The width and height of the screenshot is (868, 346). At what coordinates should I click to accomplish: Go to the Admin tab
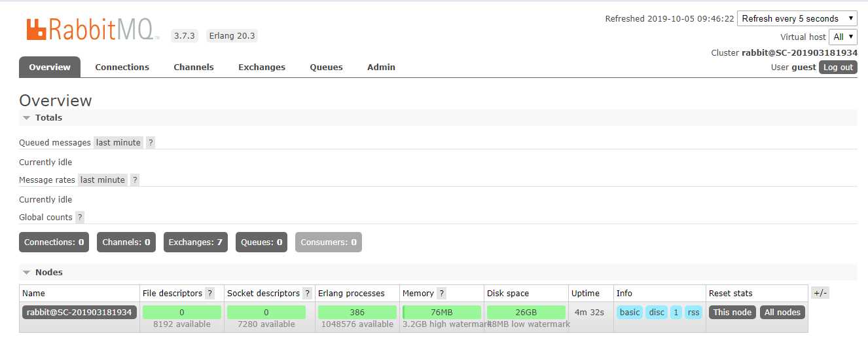[x=382, y=67]
